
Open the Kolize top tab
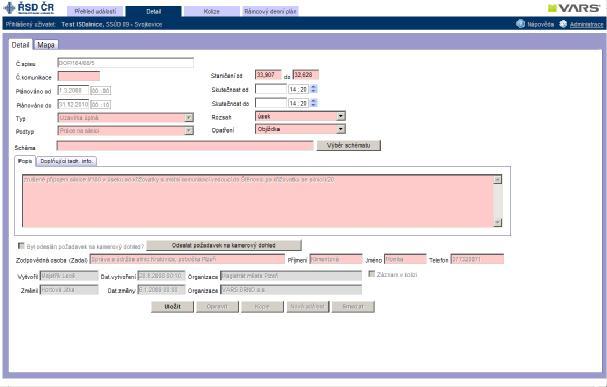coord(211,12)
